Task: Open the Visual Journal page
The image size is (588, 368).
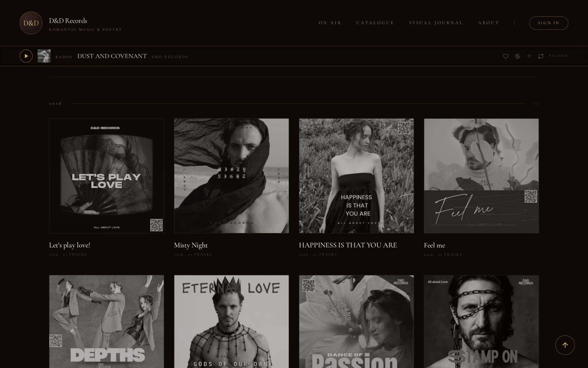Action: tap(436, 23)
